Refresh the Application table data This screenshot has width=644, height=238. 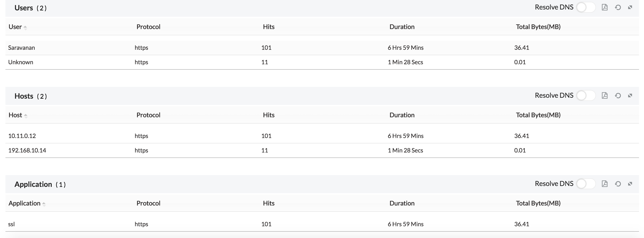click(x=618, y=184)
